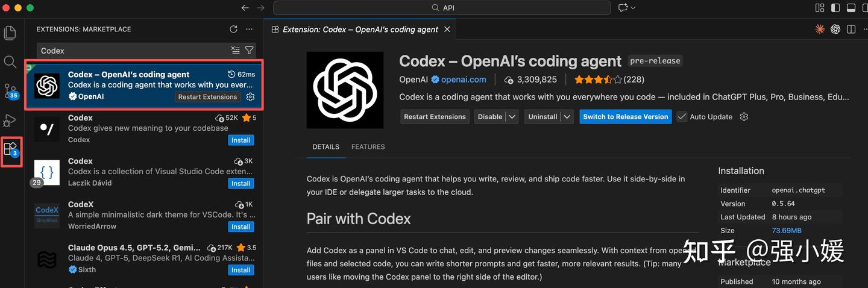Open the Run and Debug view
Viewport: 868px width, 288px height.
pyautogui.click(x=10, y=120)
